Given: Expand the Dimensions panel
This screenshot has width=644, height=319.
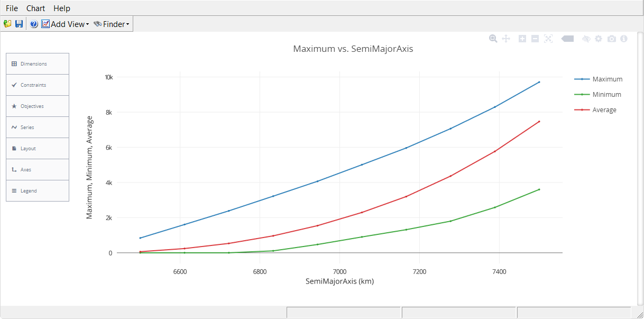Looking at the screenshot, I should (x=38, y=64).
